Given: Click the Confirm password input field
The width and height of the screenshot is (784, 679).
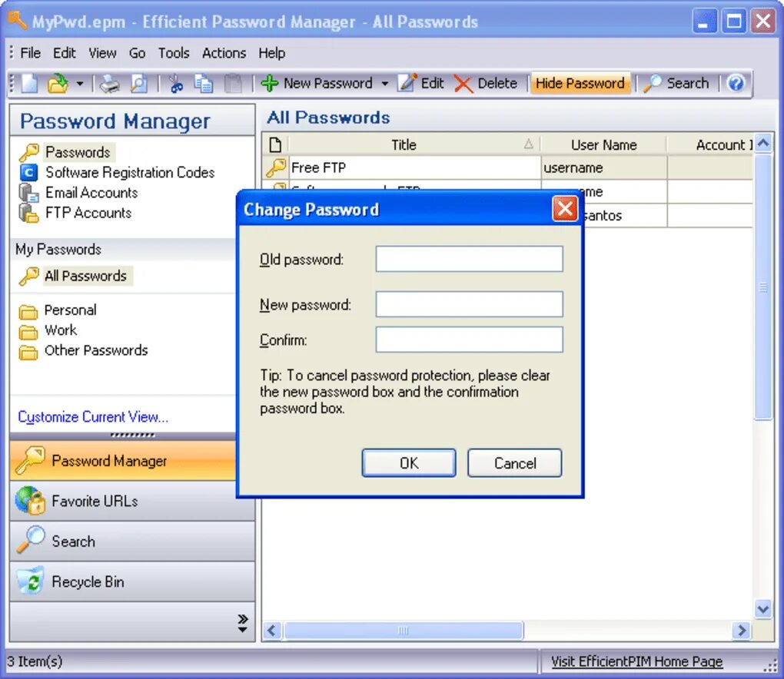Looking at the screenshot, I should tap(469, 339).
